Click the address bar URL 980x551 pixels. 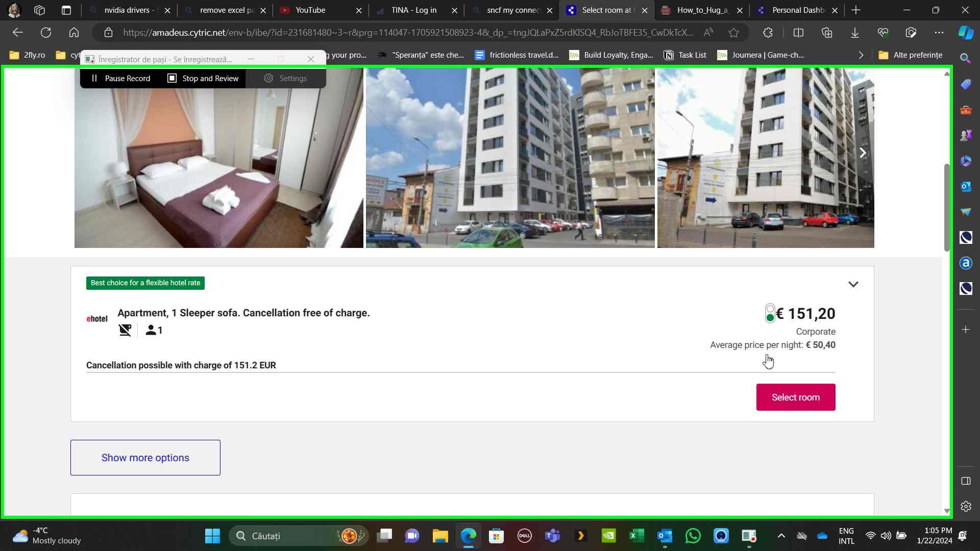pyautogui.click(x=408, y=33)
